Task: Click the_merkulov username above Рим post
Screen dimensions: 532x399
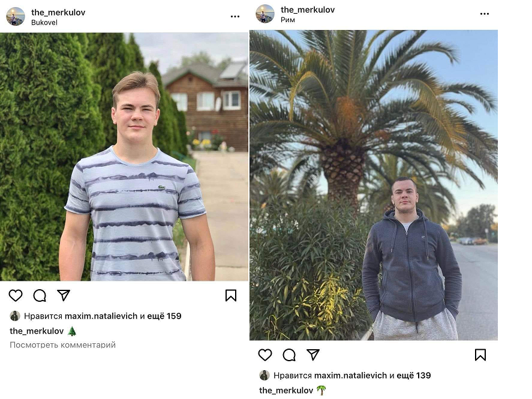Action: (308, 10)
